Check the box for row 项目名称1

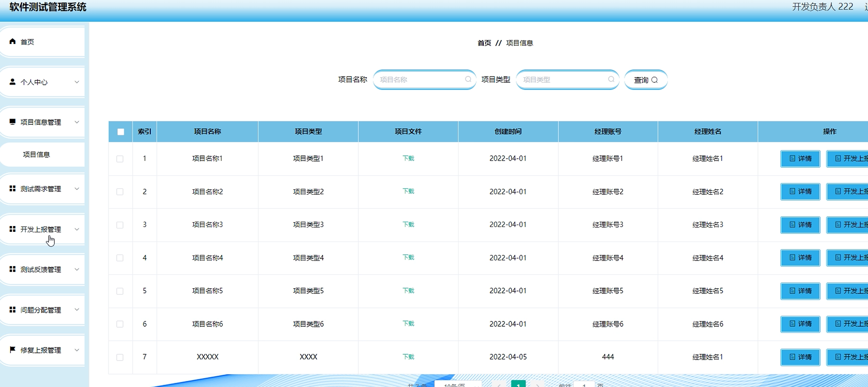pos(120,159)
